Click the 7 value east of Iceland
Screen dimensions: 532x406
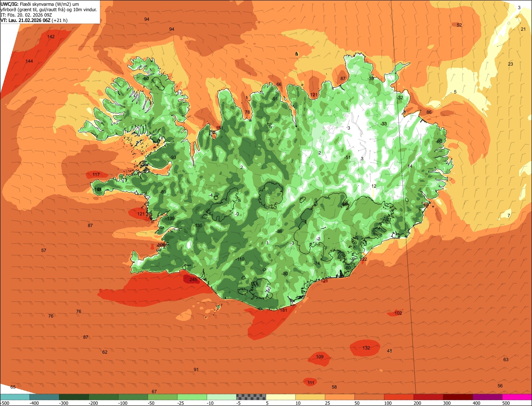pyautogui.click(x=509, y=215)
